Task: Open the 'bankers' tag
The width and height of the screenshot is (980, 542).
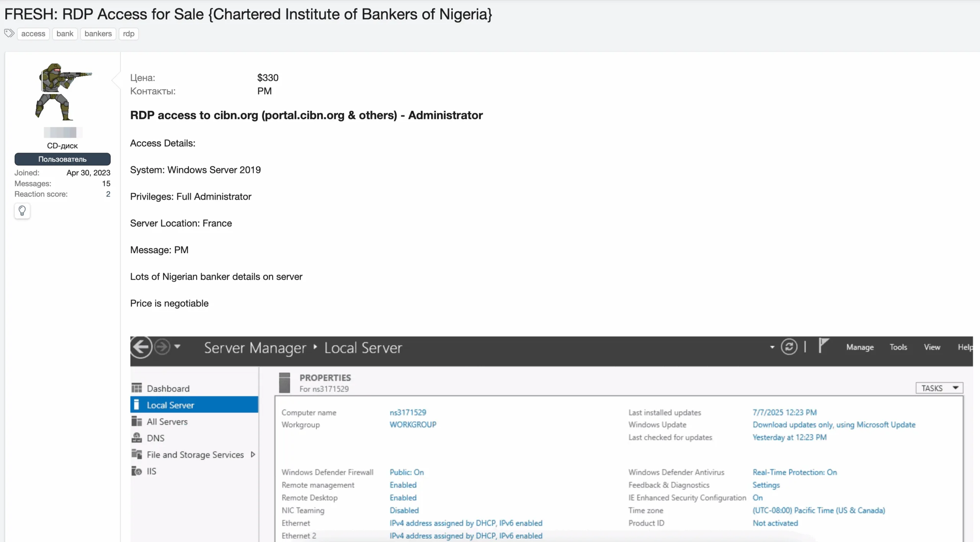Action: pos(98,34)
